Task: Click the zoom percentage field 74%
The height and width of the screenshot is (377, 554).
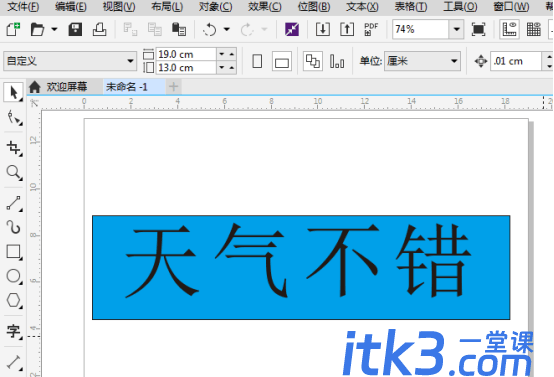Action: pyautogui.click(x=420, y=29)
